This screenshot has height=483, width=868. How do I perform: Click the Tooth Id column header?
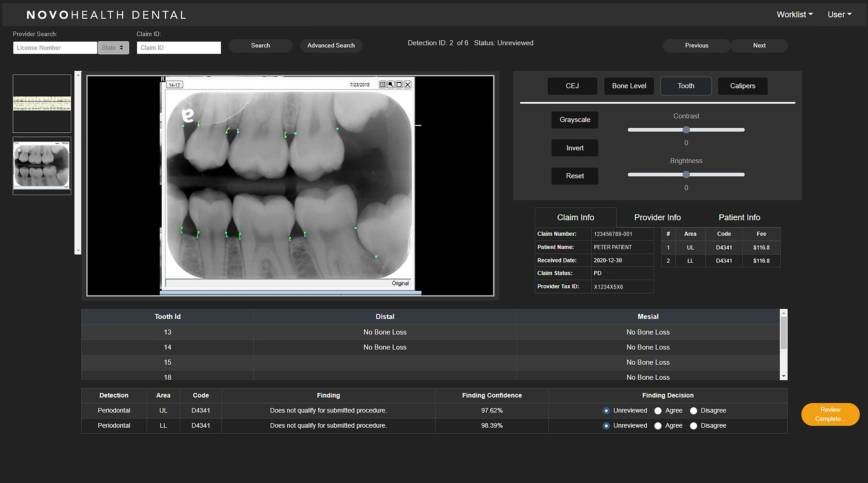coord(167,317)
